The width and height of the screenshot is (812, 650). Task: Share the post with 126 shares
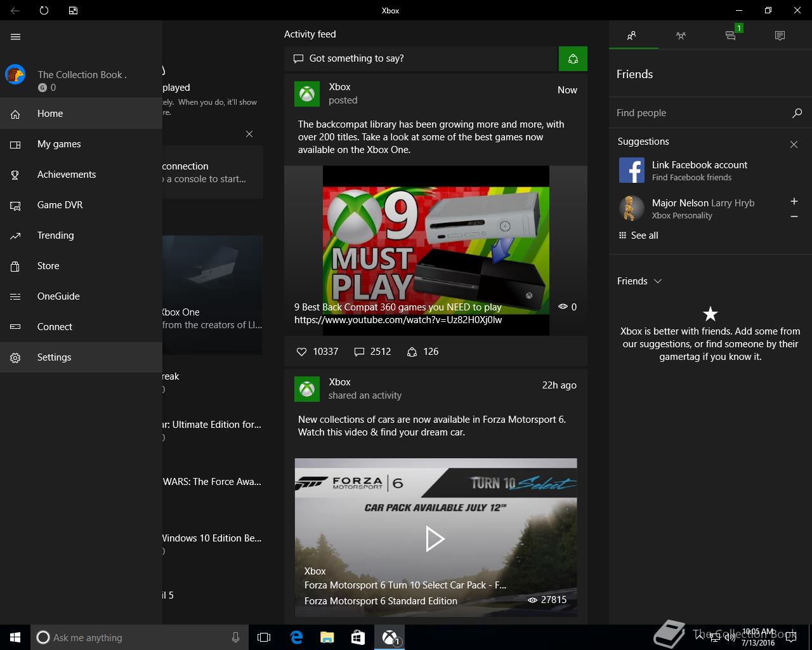[422, 352]
